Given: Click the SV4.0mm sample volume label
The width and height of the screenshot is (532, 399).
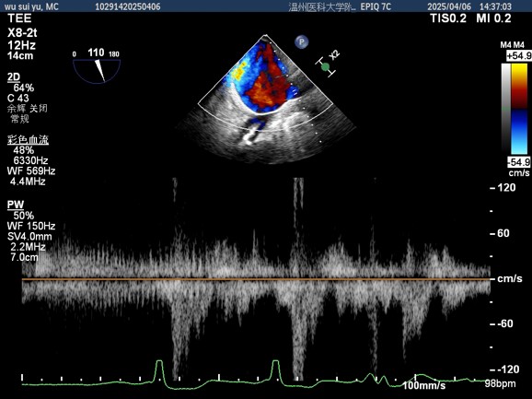Looking at the screenshot, I should tap(29, 236).
